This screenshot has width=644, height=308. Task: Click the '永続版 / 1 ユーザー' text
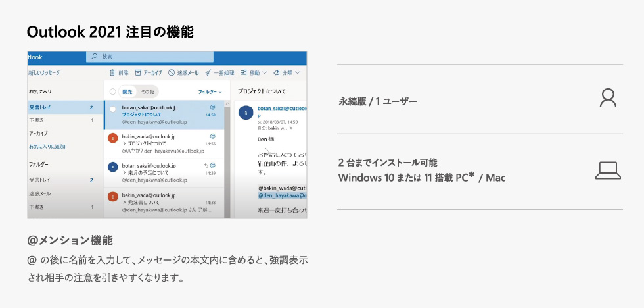coord(378,101)
